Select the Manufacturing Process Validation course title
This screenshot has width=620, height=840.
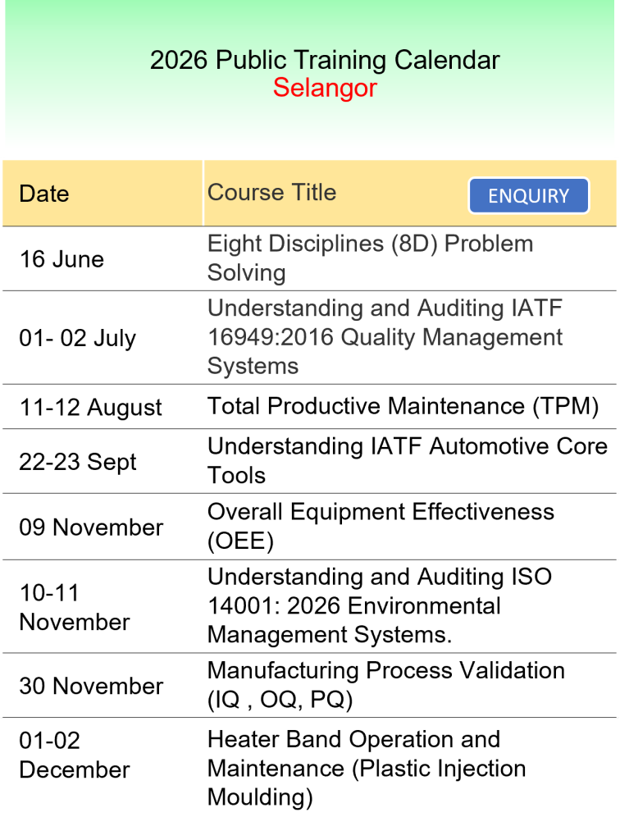385,685
